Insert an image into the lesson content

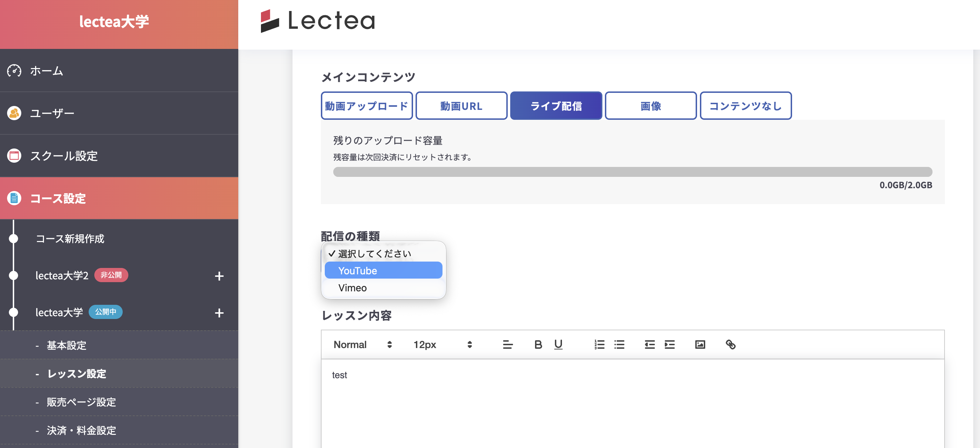tap(700, 345)
